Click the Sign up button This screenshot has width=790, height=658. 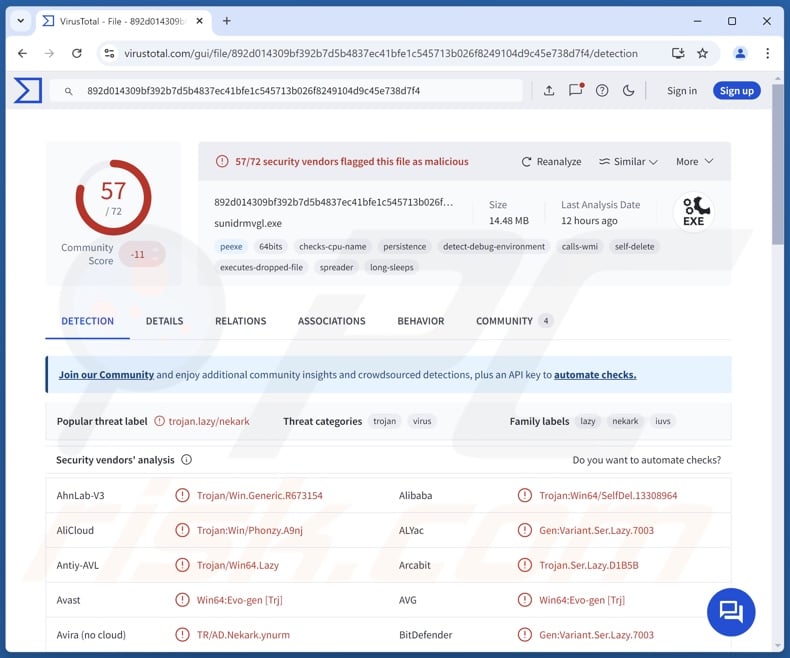(737, 91)
